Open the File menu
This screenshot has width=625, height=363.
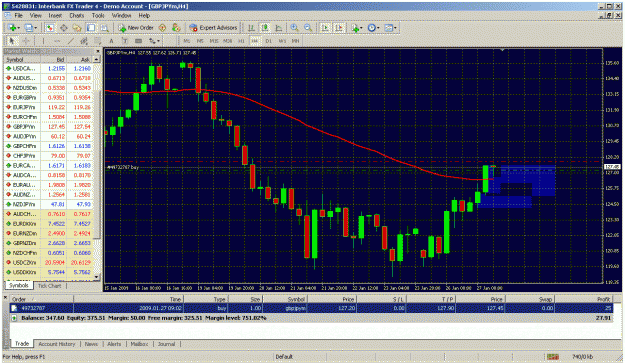[18, 16]
